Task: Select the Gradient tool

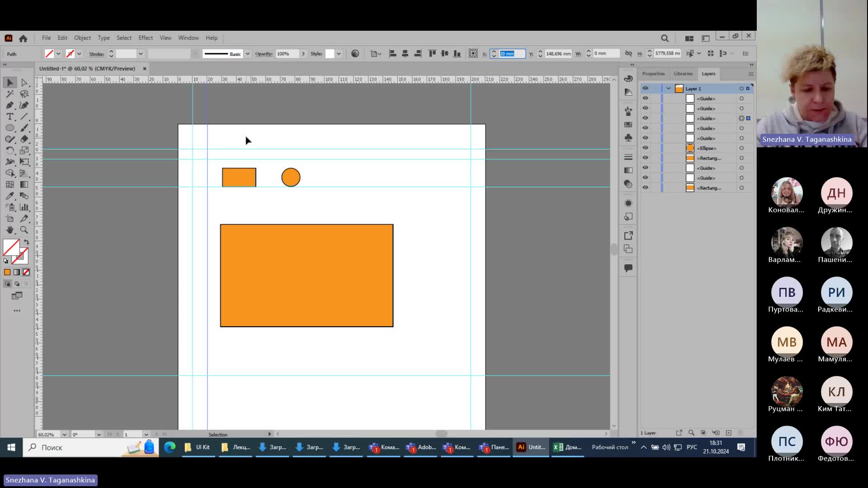Action: point(24,184)
